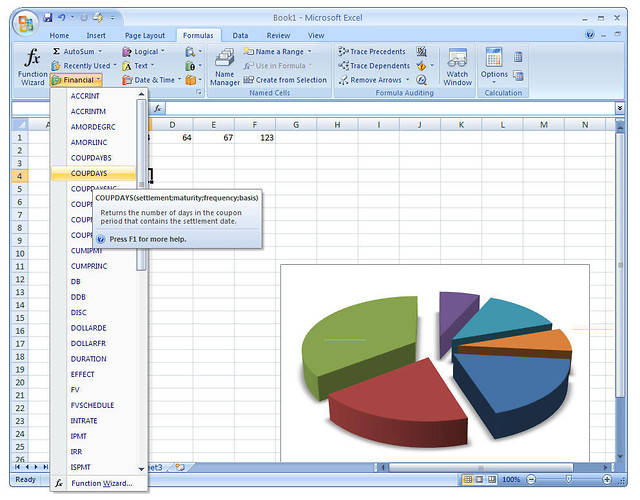Image resolution: width=640 pixels, height=500 pixels.
Task: Select cell F1 containing 123
Action: point(255,138)
